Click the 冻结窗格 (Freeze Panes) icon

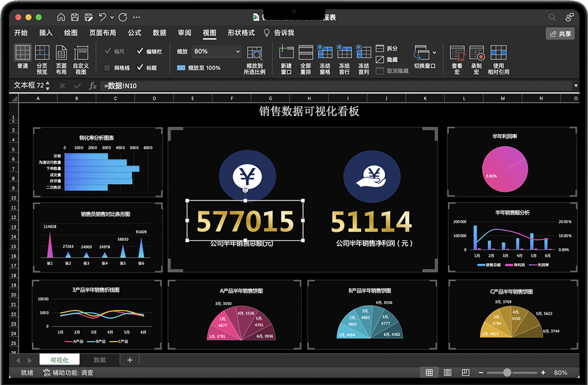(x=325, y=53)
